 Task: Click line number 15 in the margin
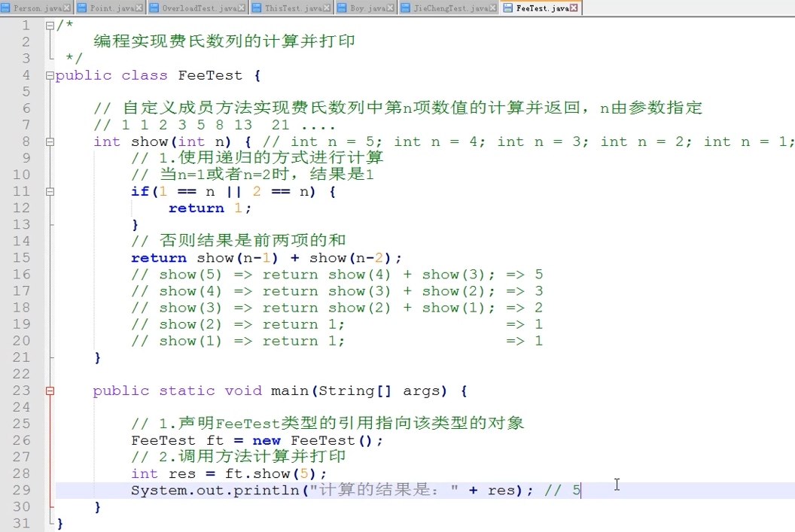click(21, 258)
